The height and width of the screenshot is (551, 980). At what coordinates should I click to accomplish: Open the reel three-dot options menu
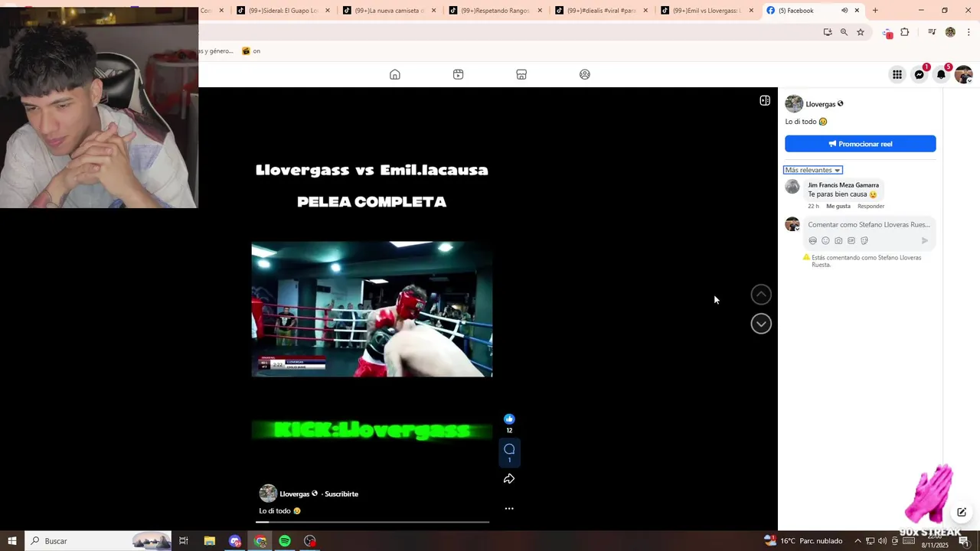(x=509, y=508)
